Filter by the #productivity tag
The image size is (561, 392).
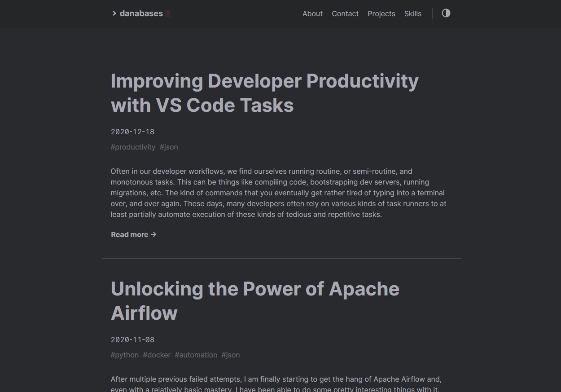pyautogui.click(x=133, y=147)
